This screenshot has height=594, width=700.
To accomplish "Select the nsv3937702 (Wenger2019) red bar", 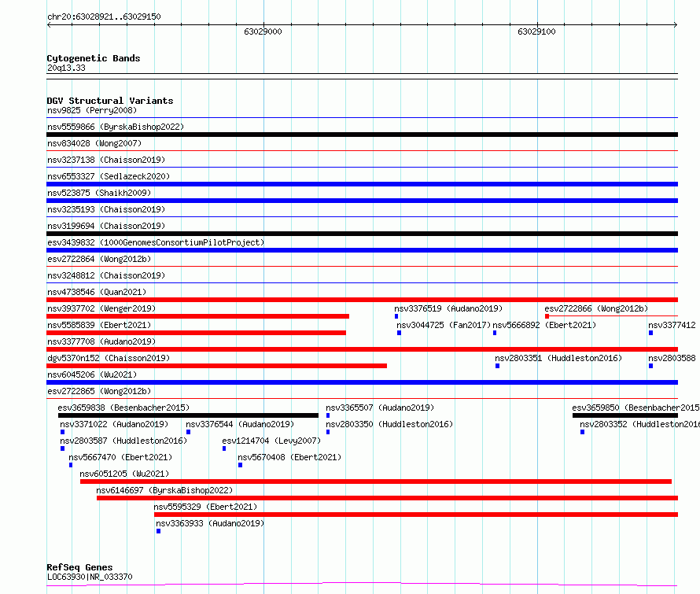I will tap(197, 316).
